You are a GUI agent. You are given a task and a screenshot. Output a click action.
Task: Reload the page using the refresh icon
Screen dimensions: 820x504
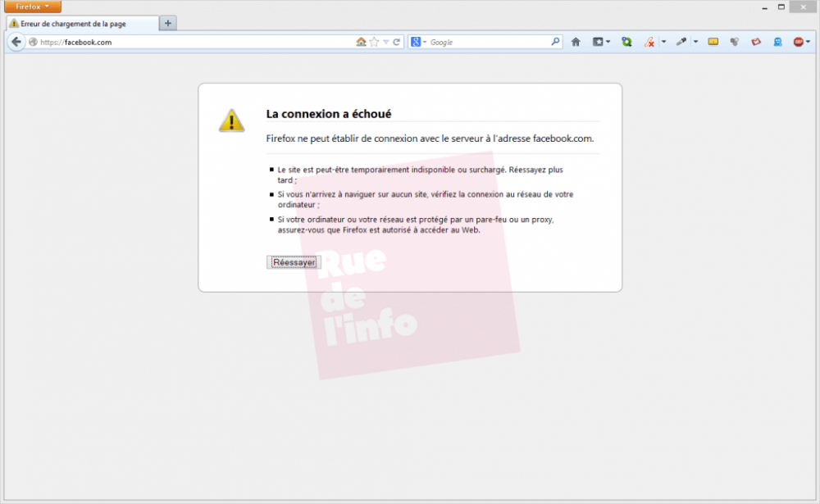click(397, 42)
